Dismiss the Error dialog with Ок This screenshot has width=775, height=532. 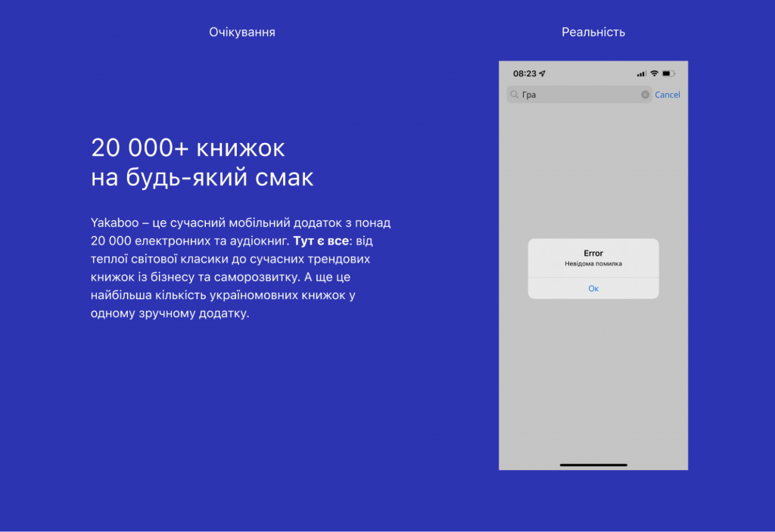coord(593,288)
